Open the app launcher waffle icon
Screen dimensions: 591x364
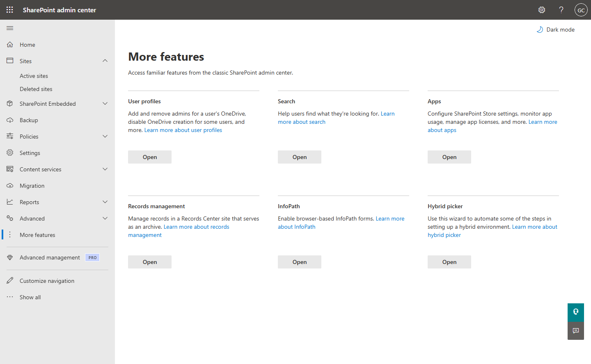[10, 10]
